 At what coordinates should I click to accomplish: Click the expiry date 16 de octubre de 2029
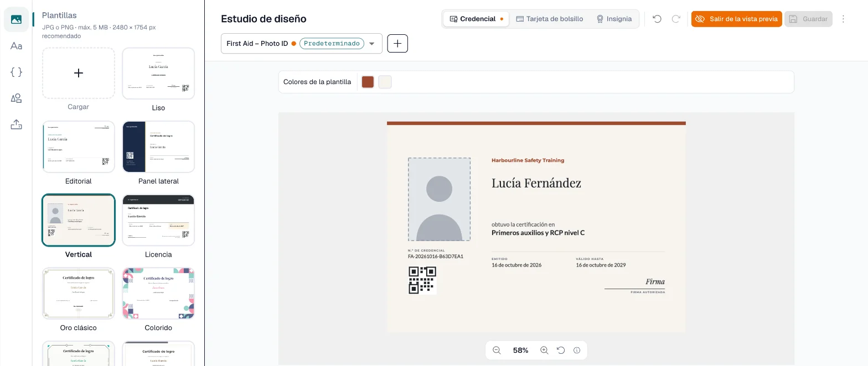(x=601, y=265)
